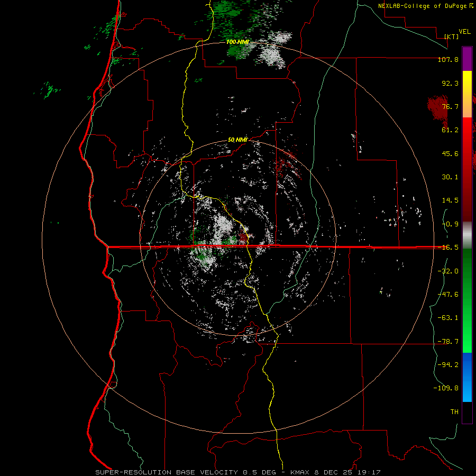Click the 61.2 velocity scale value
The image size is (476, 476).
[x=450, y=130]
